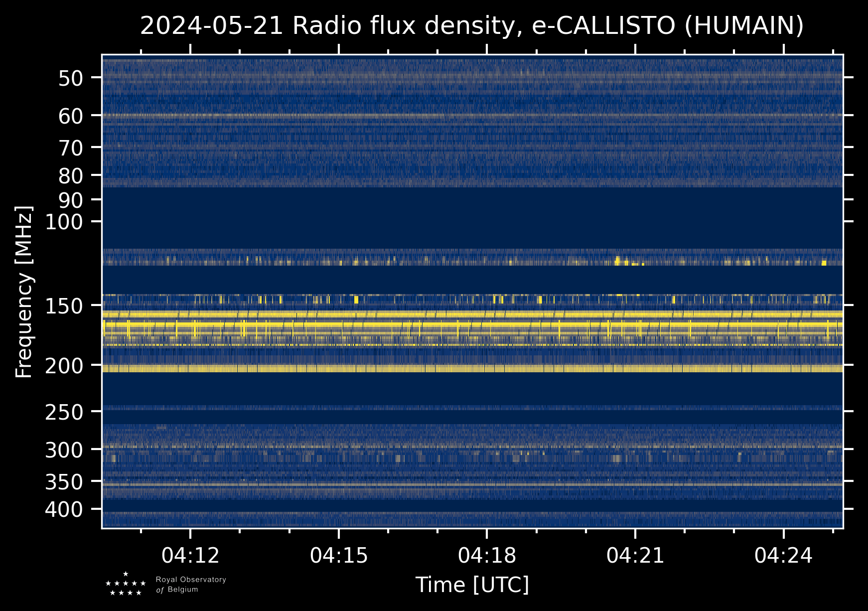Click the 'Frequency [MHz]' axis label

pos(24,292)
